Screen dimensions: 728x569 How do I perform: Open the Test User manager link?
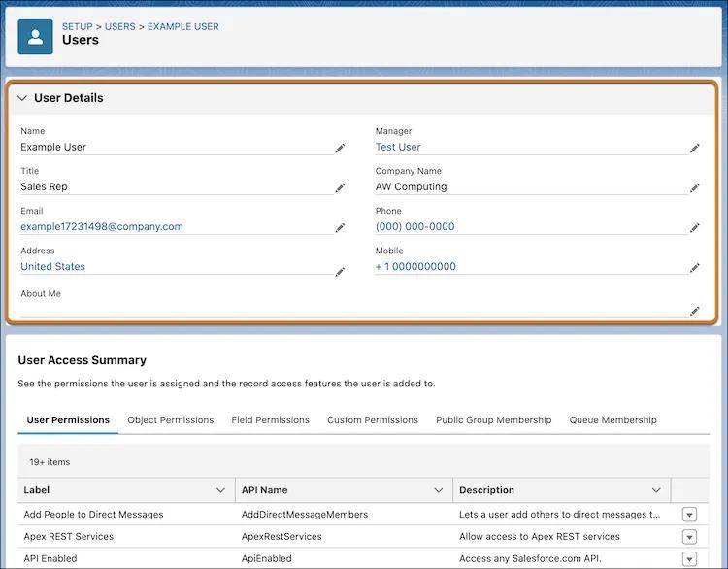tap(398, 148)
